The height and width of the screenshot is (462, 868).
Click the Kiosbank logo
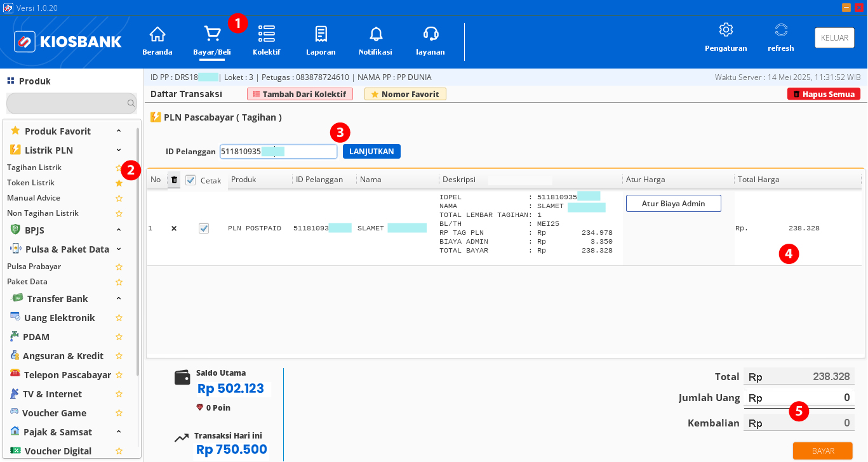68,42
